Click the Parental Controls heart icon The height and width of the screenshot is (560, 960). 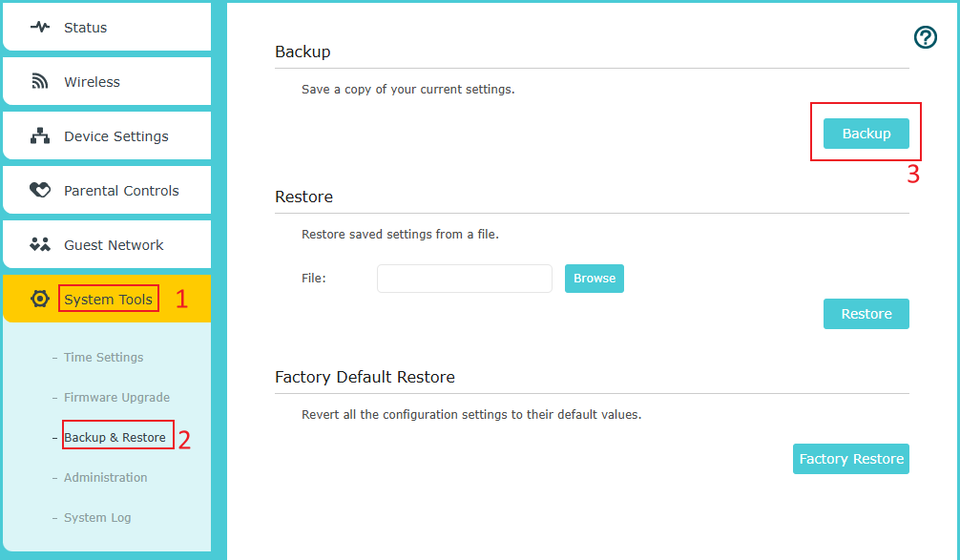click(40, 191)
